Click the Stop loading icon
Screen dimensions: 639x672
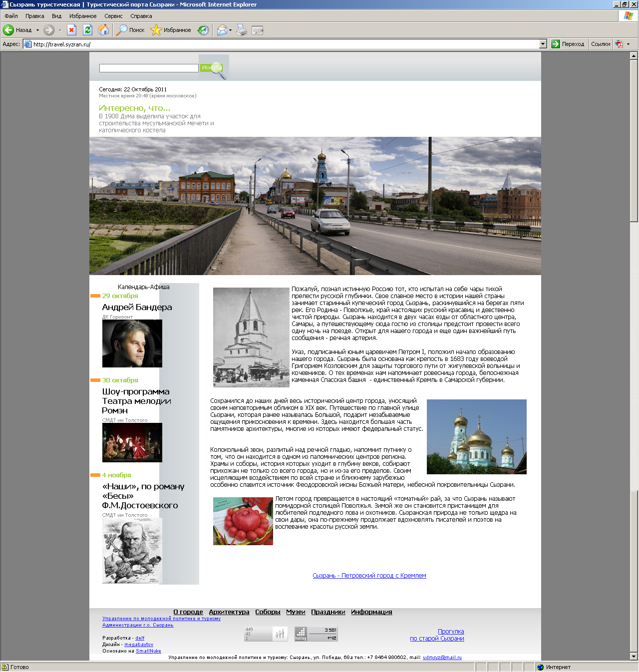71,30
